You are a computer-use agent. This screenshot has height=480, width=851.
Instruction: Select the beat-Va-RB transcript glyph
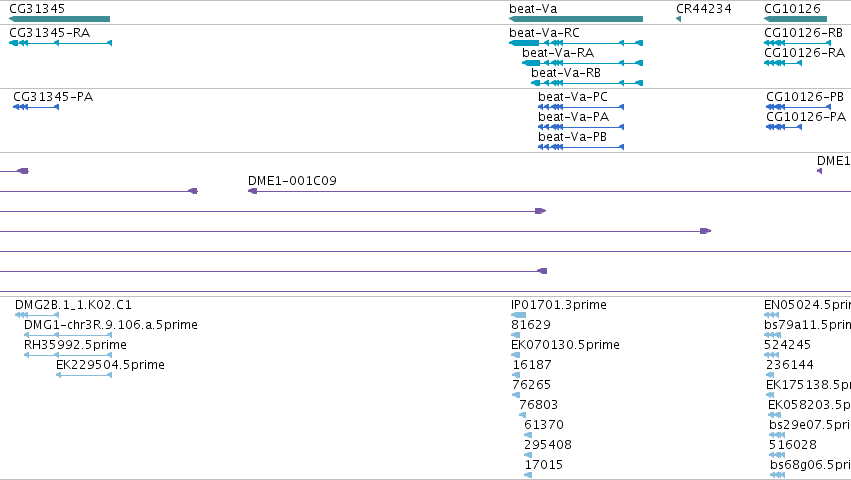(587, 83)
